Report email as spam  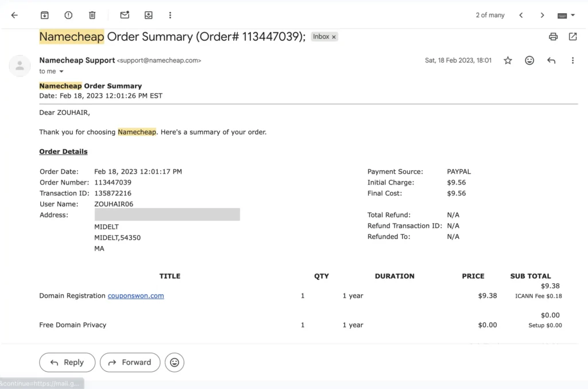tap(68, 15)
